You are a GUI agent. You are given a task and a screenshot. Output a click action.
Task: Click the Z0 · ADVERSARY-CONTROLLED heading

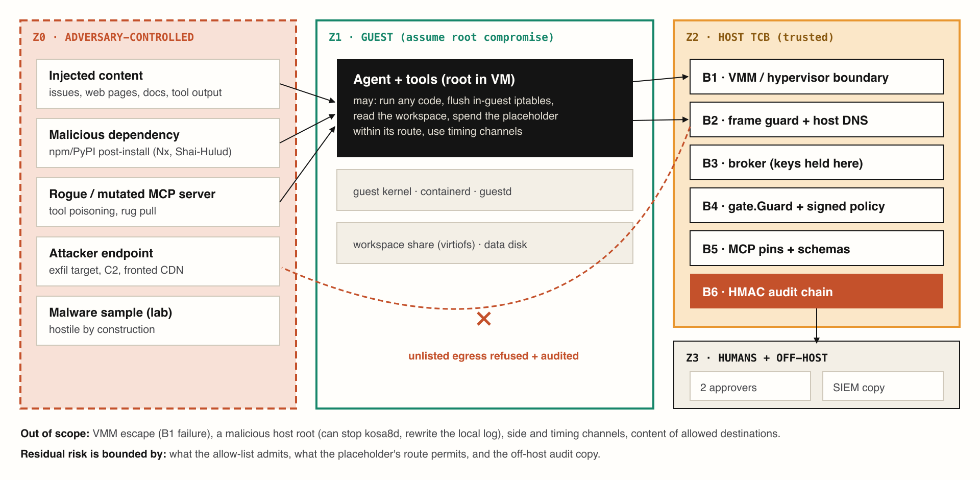click(x=113, y=37)
